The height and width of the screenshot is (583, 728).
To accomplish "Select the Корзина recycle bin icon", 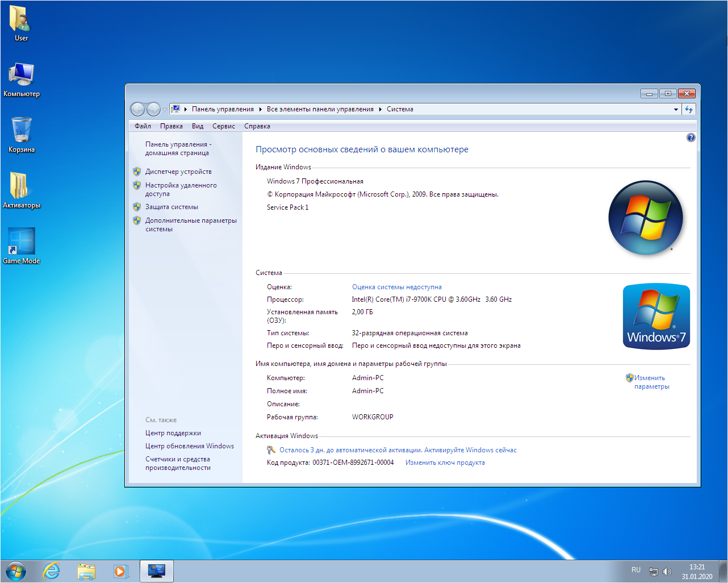I will pyautogui.click(x=22, y=135).
